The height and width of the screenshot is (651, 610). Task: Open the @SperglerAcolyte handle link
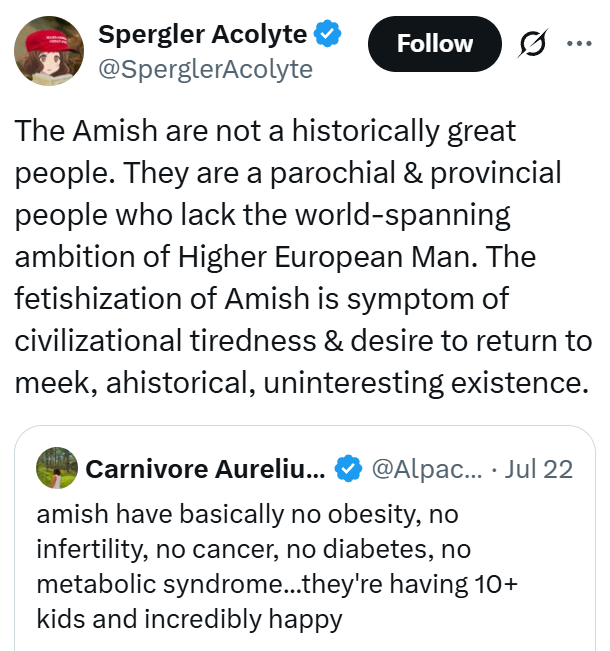coord(206,69)
